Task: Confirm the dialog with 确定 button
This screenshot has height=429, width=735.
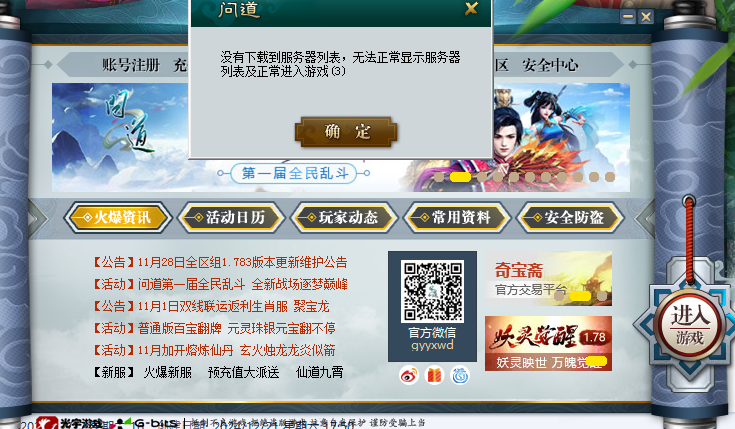Action: click(x=346, y=131)
